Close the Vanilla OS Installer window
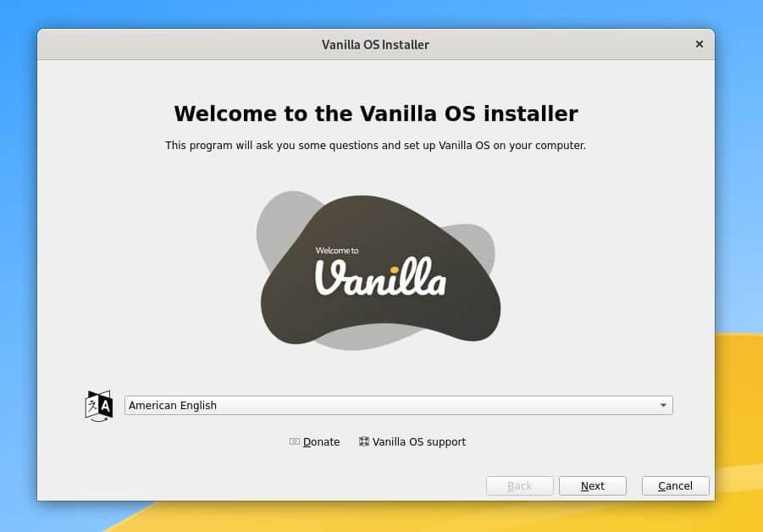763x532 pixels. (x=699, y=44)
